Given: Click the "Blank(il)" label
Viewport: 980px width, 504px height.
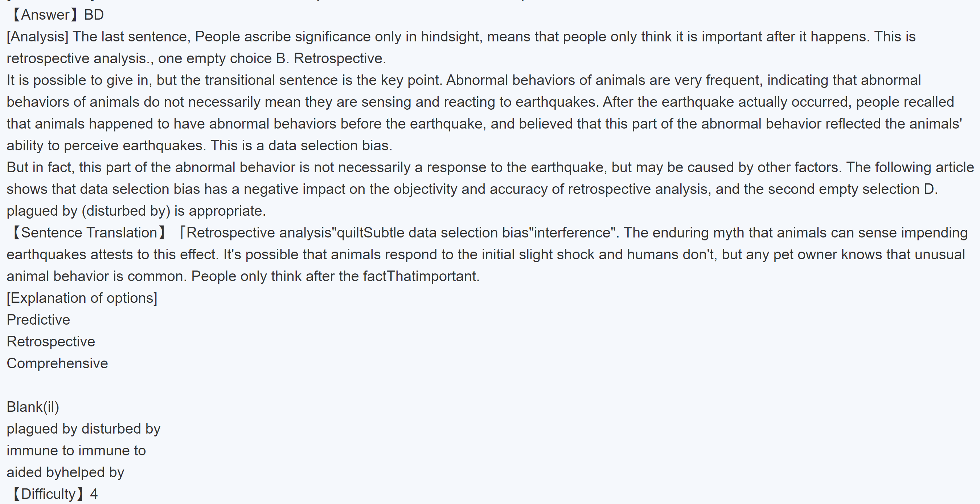Looking at the screenshot, I should [x=33, y=407].
